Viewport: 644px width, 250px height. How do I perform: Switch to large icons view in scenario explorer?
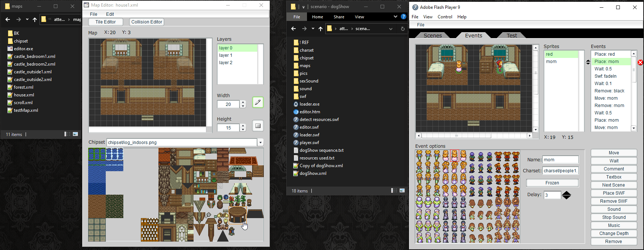pyautogui.click(x=402, y=191)
